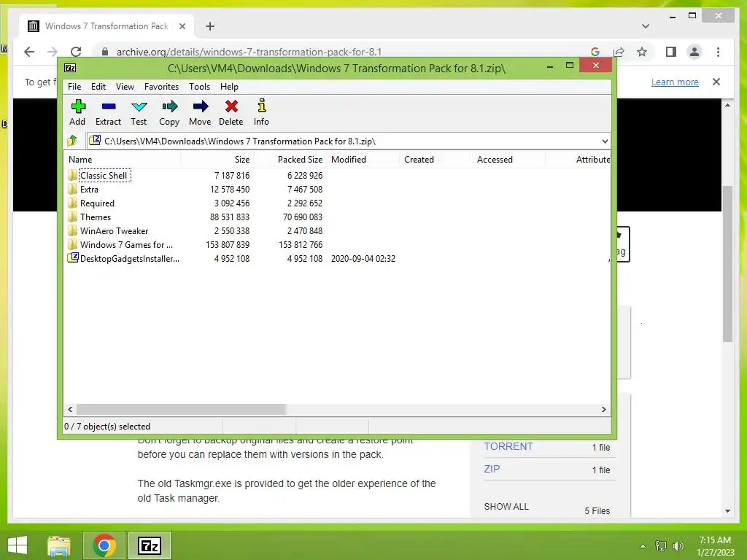Click the red Delete icon
The width and height of the screenshot is (747, 560).
(231, 106)
